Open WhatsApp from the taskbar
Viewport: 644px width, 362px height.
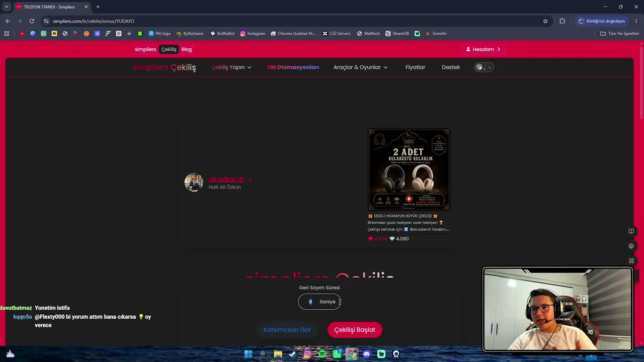point(337,354)
